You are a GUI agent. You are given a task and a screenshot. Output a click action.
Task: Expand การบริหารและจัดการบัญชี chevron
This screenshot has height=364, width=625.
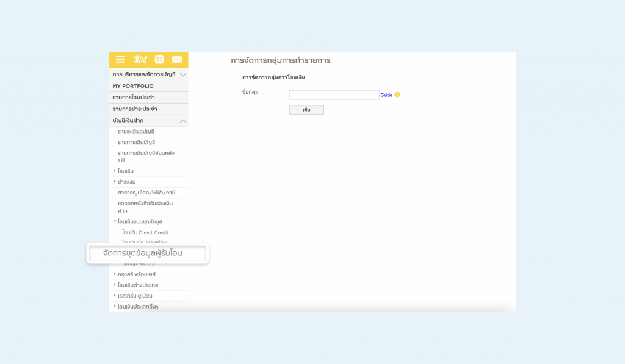[x=182, y=74]
